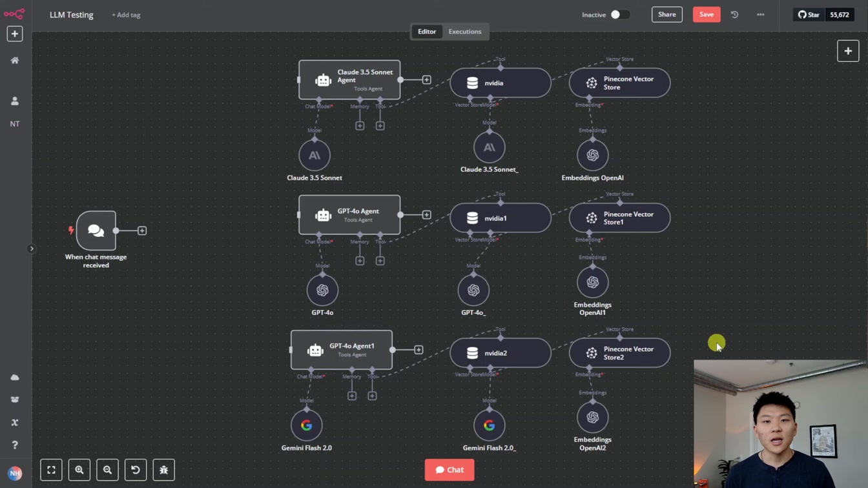Image resolution: width=868 pixels, height=488 pixels.
Task: Select the Embeddings OpenAI2 node
Action: click(x=592, y=417)
